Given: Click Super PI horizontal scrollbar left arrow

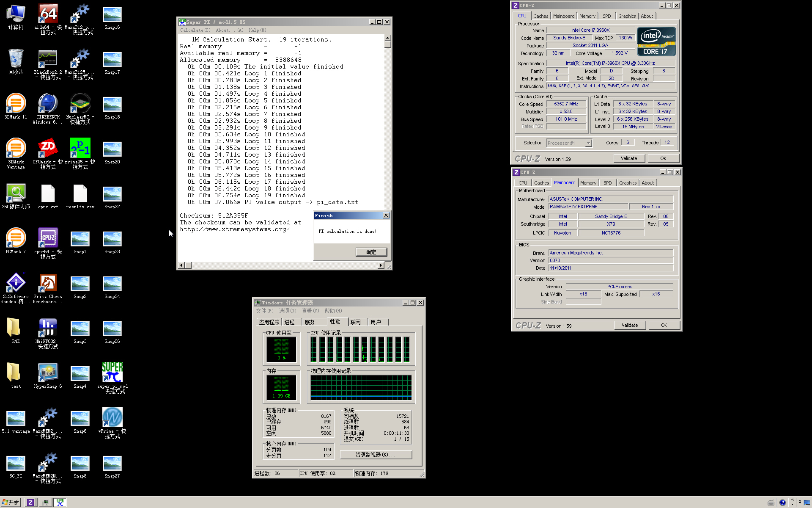Looking at the screenshot, I should (x=181, y=265).
